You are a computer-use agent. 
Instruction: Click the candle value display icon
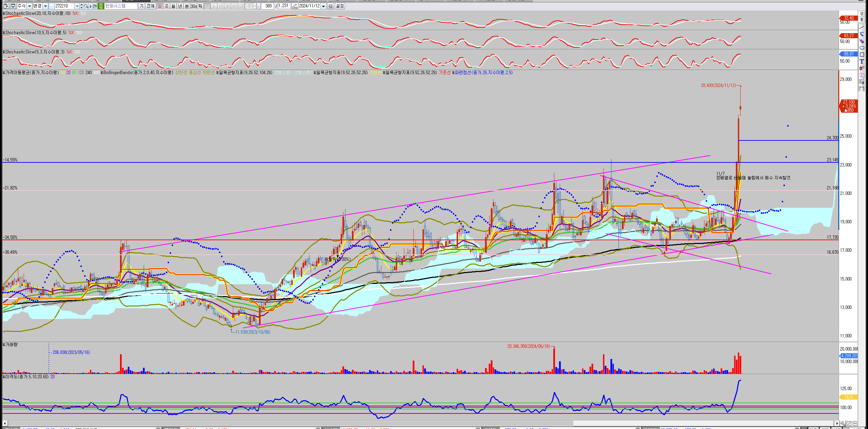(x=862, y=68)
